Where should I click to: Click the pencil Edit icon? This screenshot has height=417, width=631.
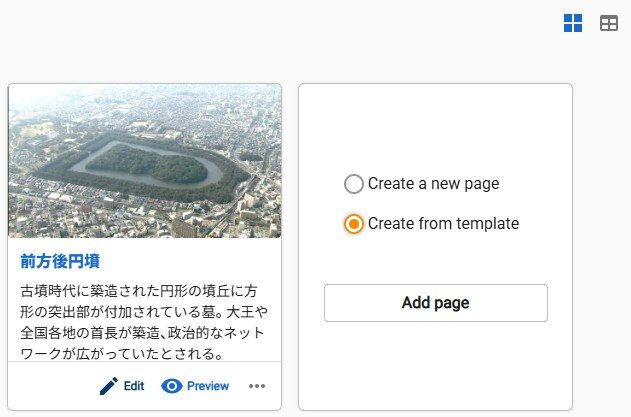(109, 386)
